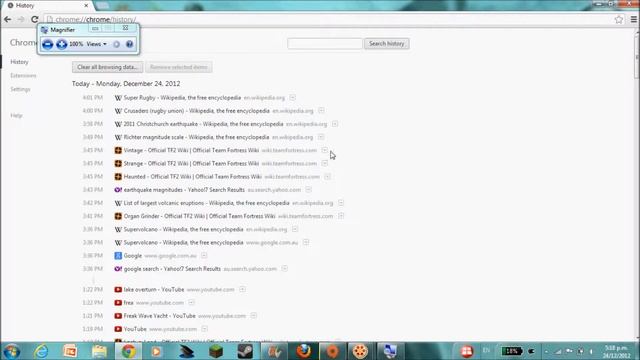The width and height of the screenshot is (640, 360).
Task: Select Settings in the sidebar
Action: coord(20,89)
